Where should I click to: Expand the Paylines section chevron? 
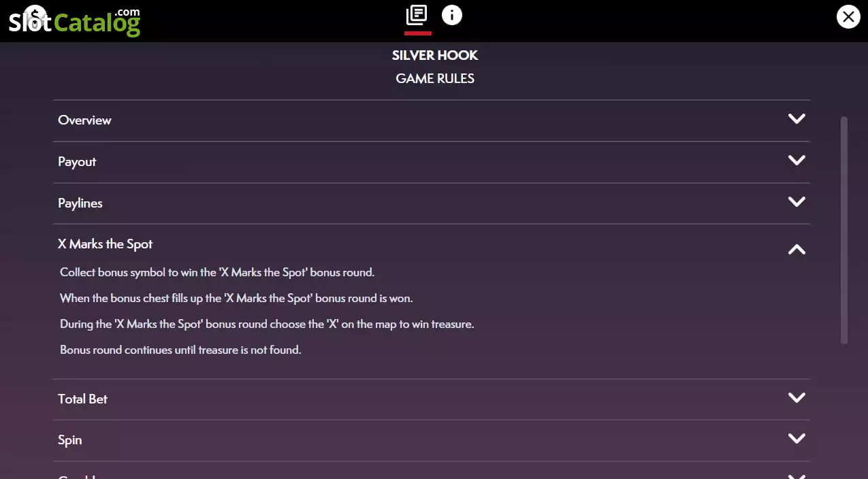coord(797,202)
